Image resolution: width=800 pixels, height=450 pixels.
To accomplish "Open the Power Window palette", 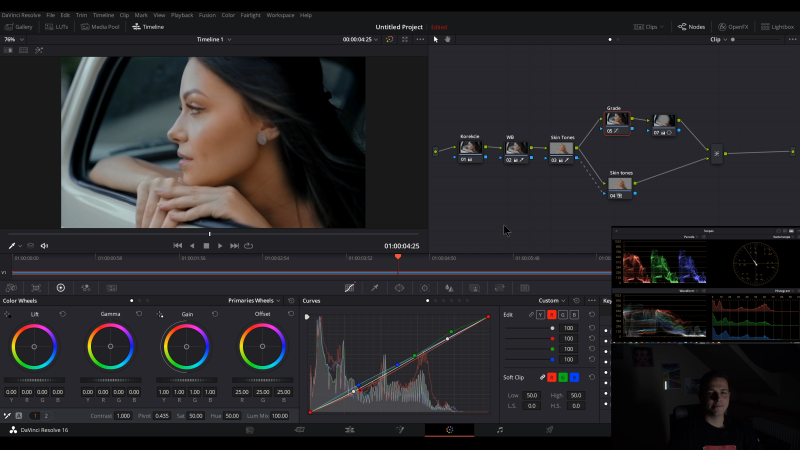I will (399, 288).
